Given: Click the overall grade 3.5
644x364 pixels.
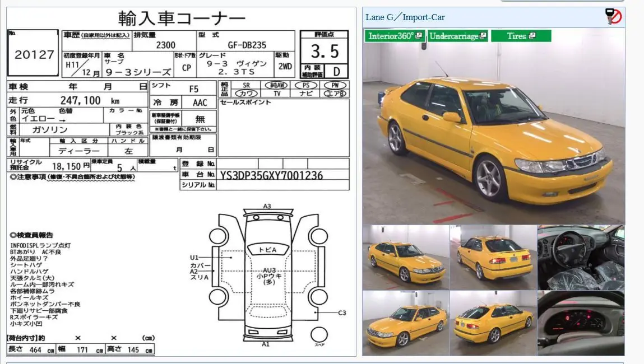Looking at the screenshot, I should coord(325,52).
